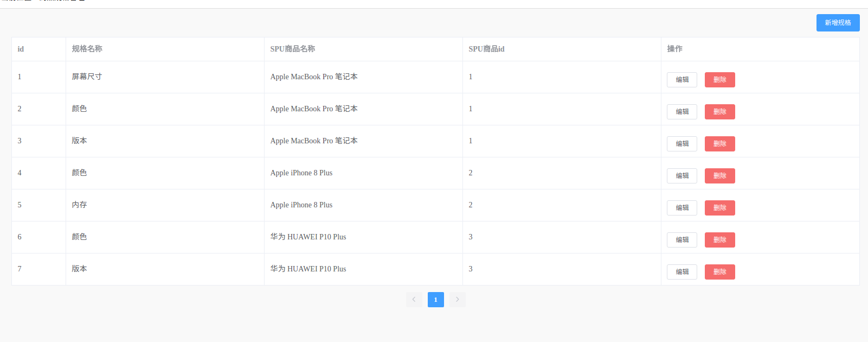Click Apple iPhone 8 Plus in row 4

301,173
